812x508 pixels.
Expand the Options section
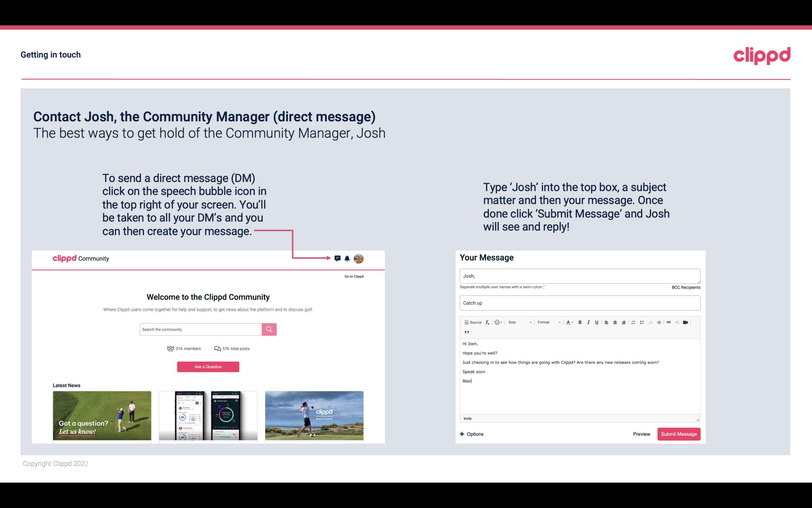[470, 434]
